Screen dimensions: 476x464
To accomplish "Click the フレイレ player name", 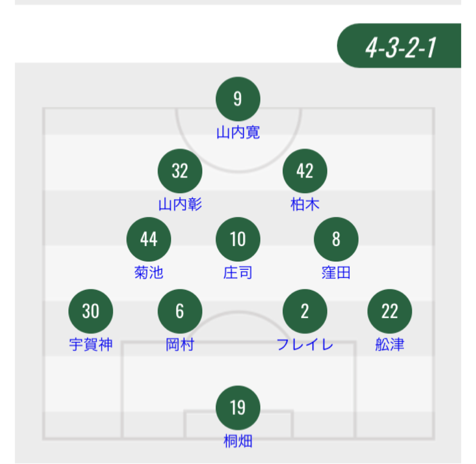I will [305, 345].
